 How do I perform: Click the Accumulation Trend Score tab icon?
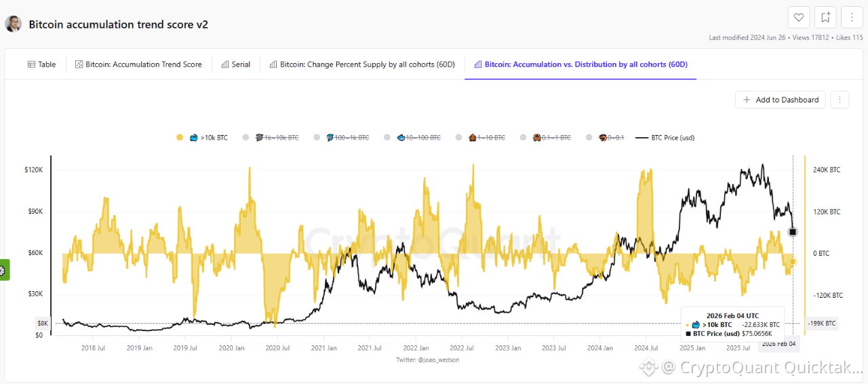pos(79,64)
